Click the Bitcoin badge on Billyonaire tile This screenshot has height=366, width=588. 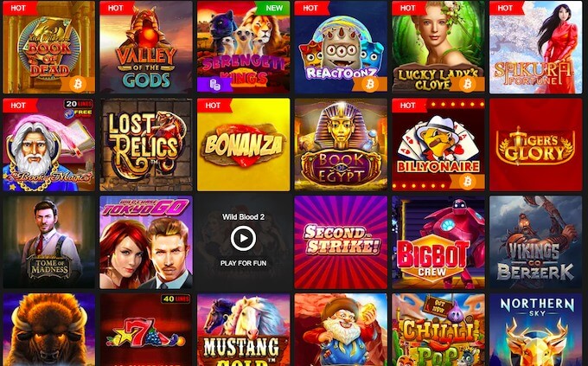click(467, 182)
